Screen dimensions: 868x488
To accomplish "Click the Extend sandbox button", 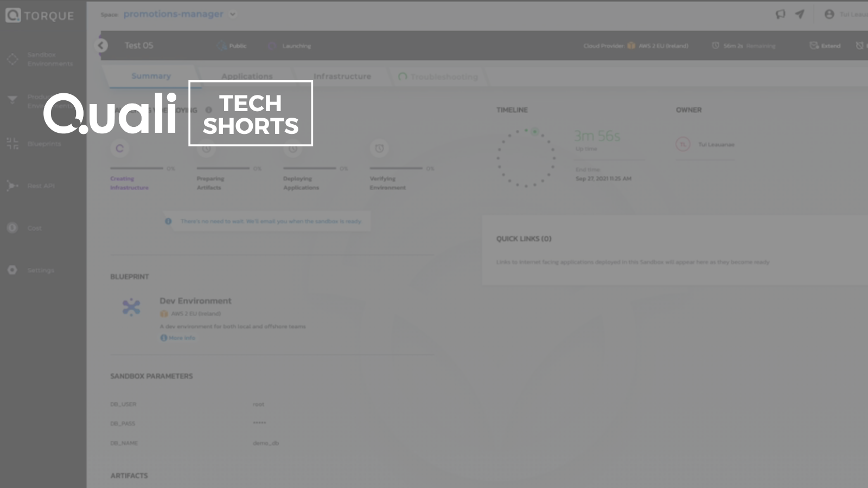I will [825, 46].
